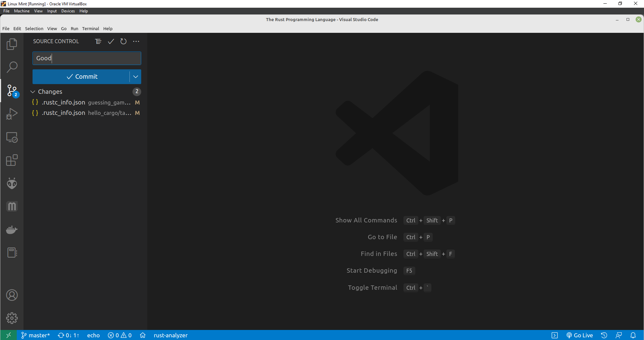Open problems panel from errors and warnings indicator
The height and width of the screenshot is (340, 644).
(x=120, y=335)
